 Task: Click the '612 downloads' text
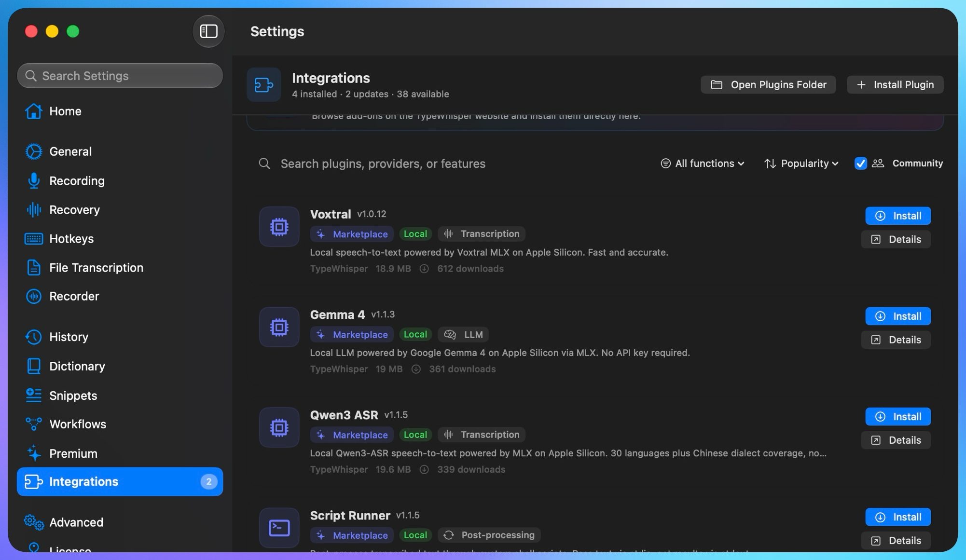coord(470,269)
